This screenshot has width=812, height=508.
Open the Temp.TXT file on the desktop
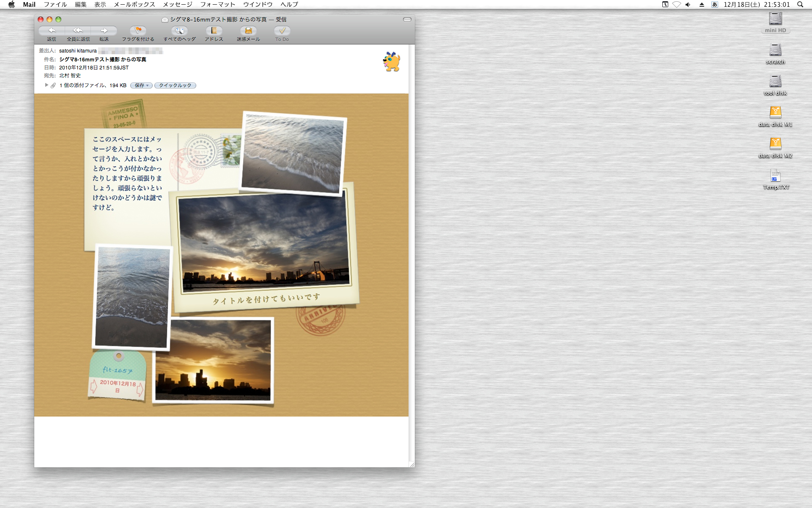coord(776,176)
